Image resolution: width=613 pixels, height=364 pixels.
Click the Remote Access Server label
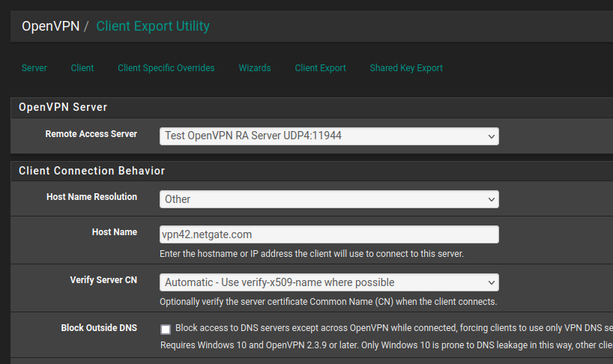tap(91, 134)
